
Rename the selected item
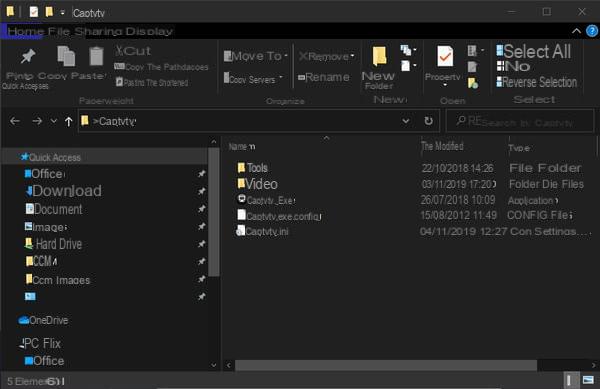[324, 78]
